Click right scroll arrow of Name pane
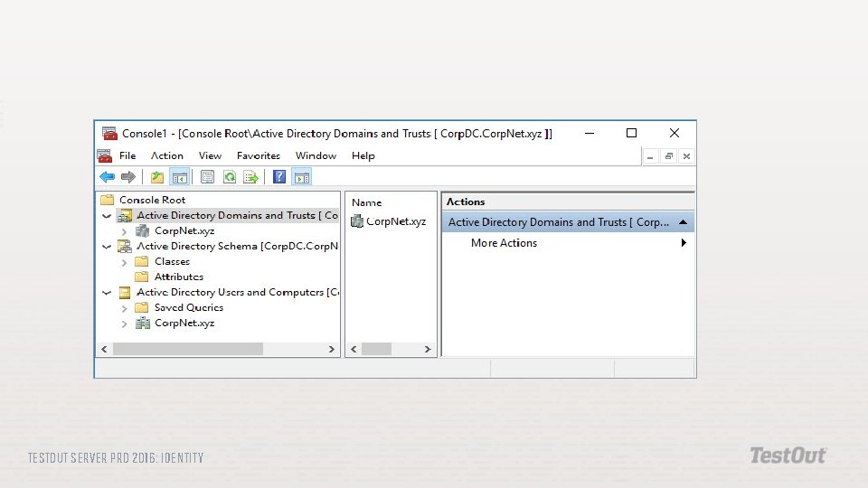The image size is (868, 488). tap(428, 349)
